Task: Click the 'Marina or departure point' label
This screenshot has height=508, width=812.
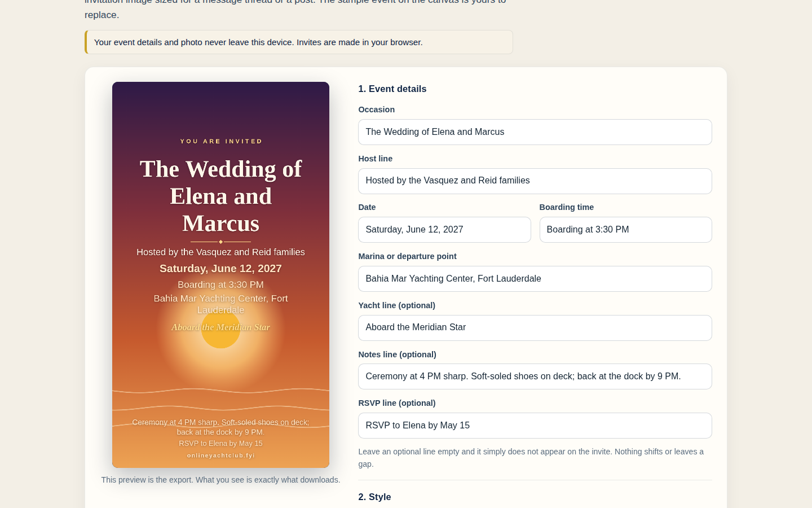Action: tap(407, 256)
